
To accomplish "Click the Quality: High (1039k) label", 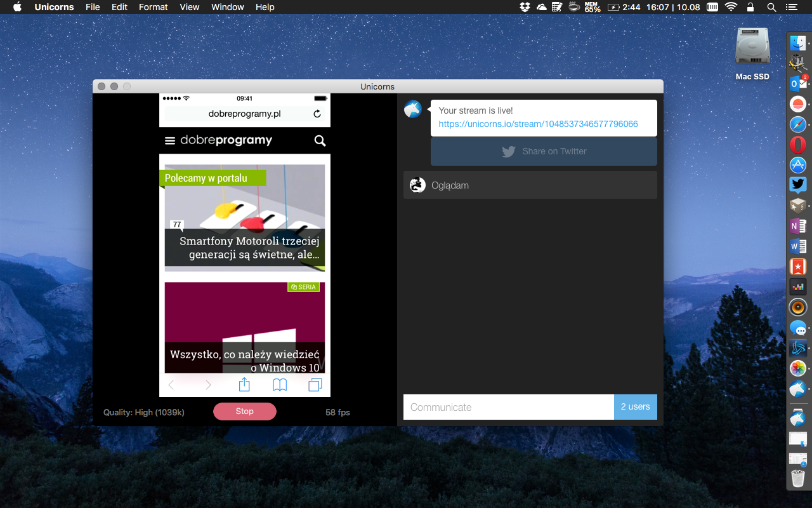I will pos(144,413).
